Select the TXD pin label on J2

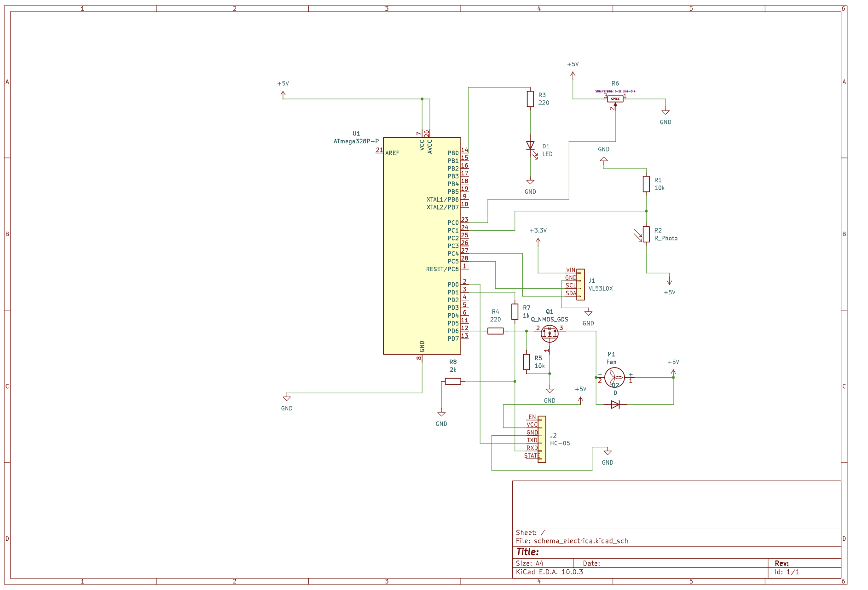(x=532, y=440)
